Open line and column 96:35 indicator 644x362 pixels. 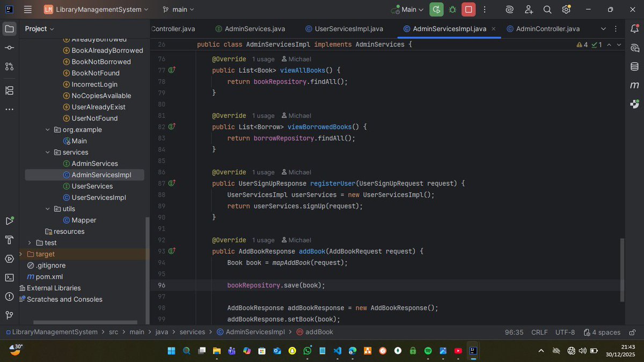pyautogui.click(x=514, y=332)
